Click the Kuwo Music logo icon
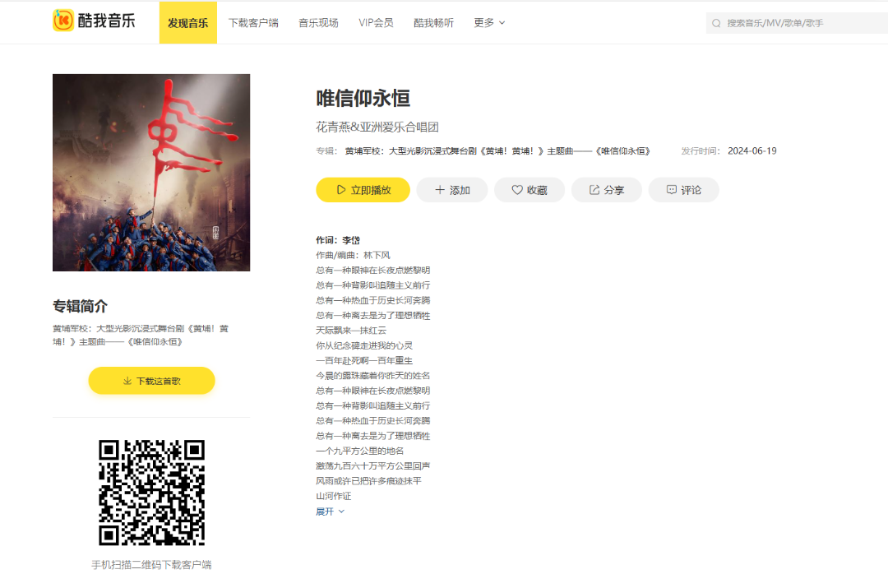The width and height of the screenshot is (888, 588). click(63, 21)
